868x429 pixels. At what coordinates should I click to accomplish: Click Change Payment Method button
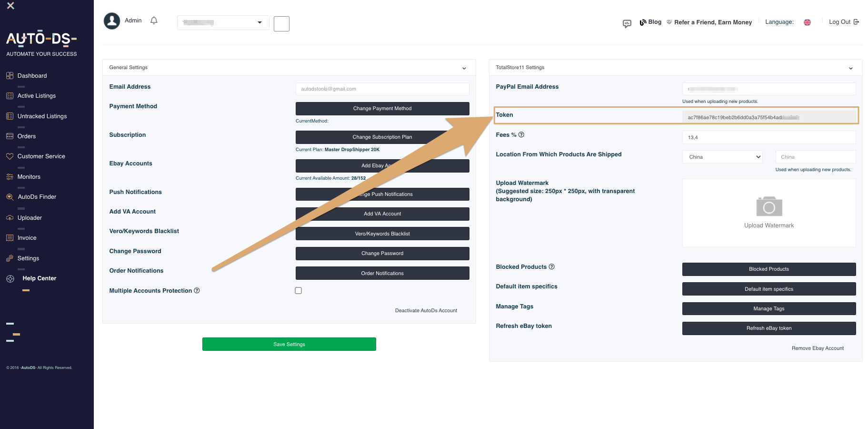382,108
